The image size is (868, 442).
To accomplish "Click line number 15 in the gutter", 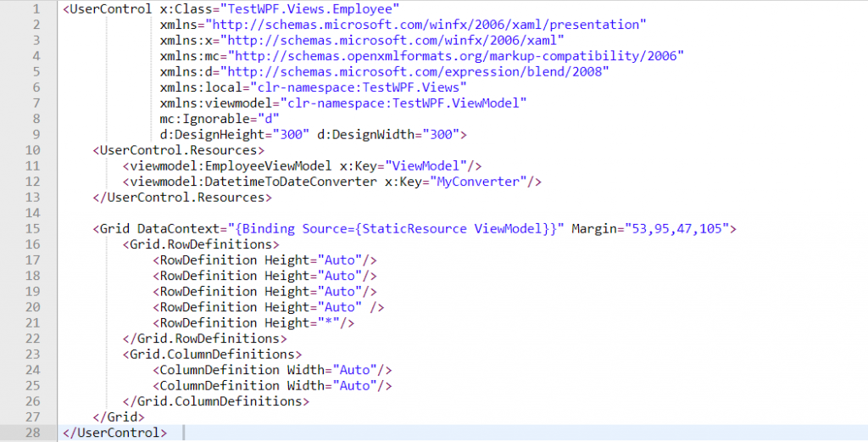I will click(33, 229).
